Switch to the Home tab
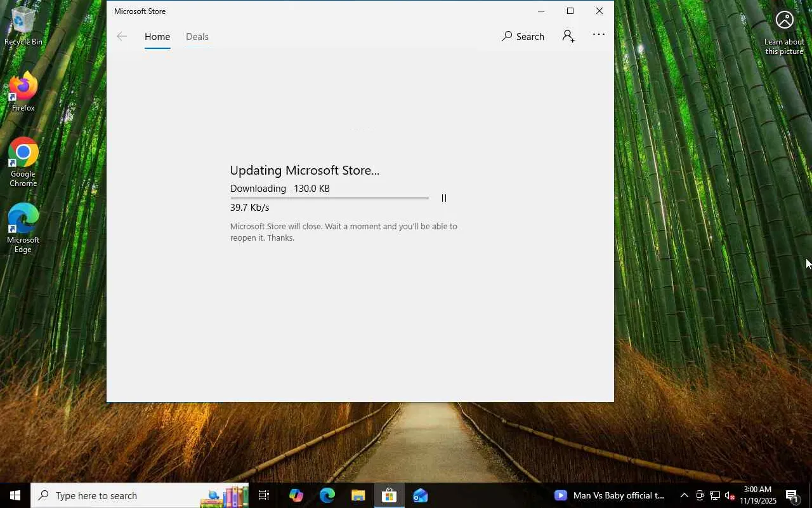 (x=157, y=37)
